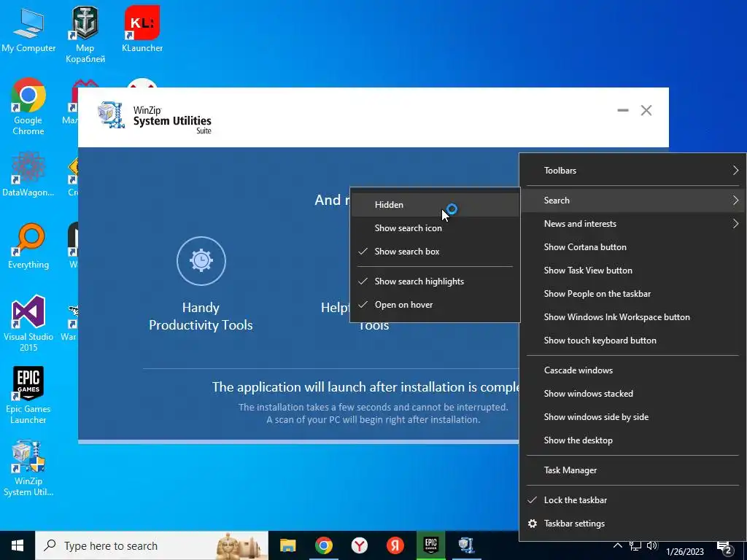Select Show search icon option

[435, 228]
